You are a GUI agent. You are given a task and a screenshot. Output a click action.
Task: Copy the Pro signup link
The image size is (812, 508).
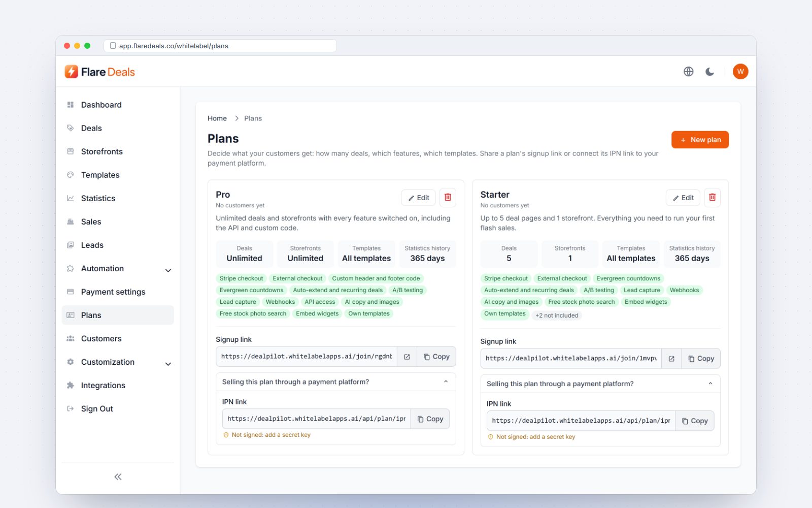point(436,357)
